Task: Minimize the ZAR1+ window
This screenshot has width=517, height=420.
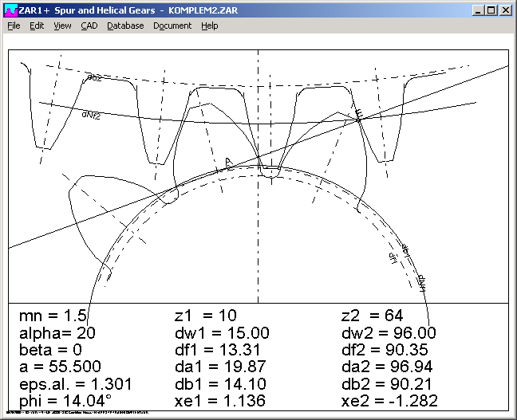Action: tap(477, 10)
